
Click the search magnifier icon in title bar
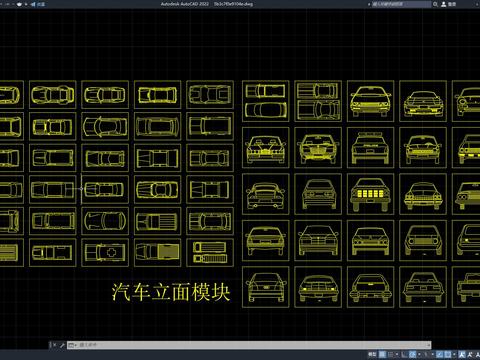click(435, 4)
